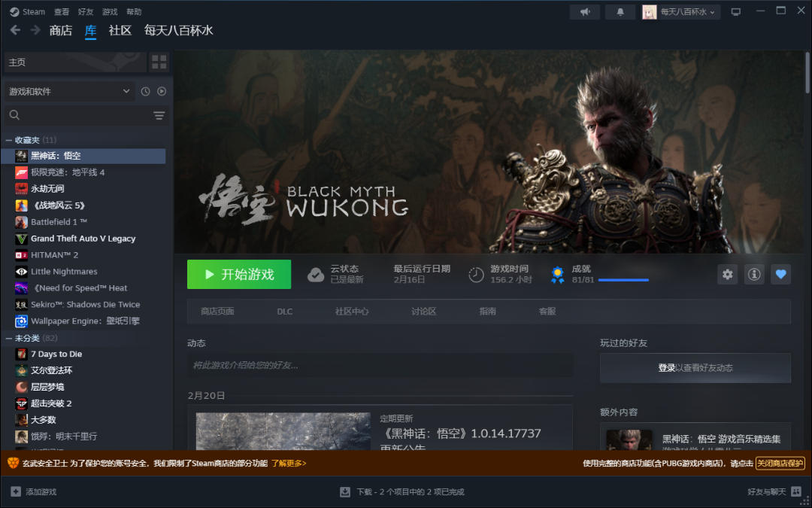The width and height of the screenshot is (812, 508).
Task: Click 登录 to view friend activity
Action: pos(666,368)
